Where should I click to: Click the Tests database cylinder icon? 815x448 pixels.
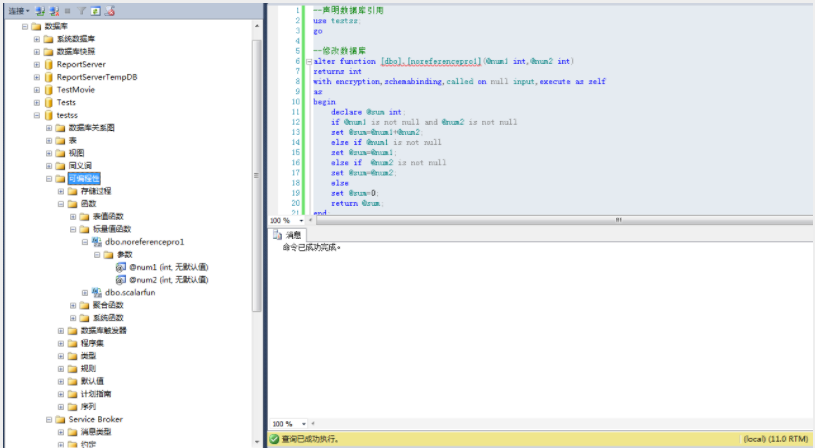48,102
